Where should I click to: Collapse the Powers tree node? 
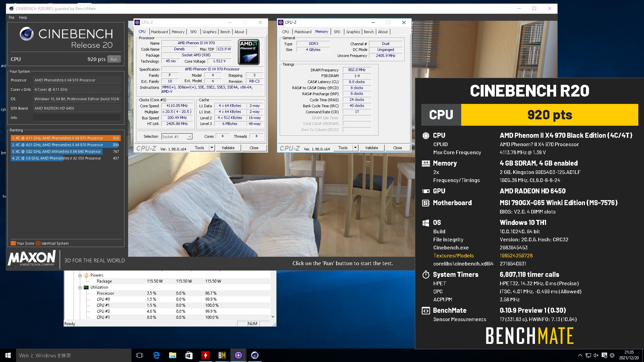[80, 276]
